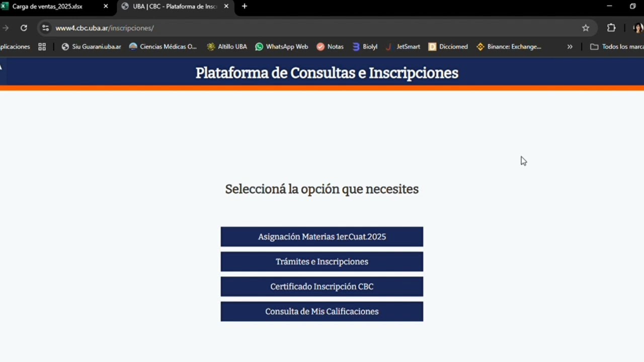
Task: Open the Extensions puzzle icon
Action: [611, 28]
